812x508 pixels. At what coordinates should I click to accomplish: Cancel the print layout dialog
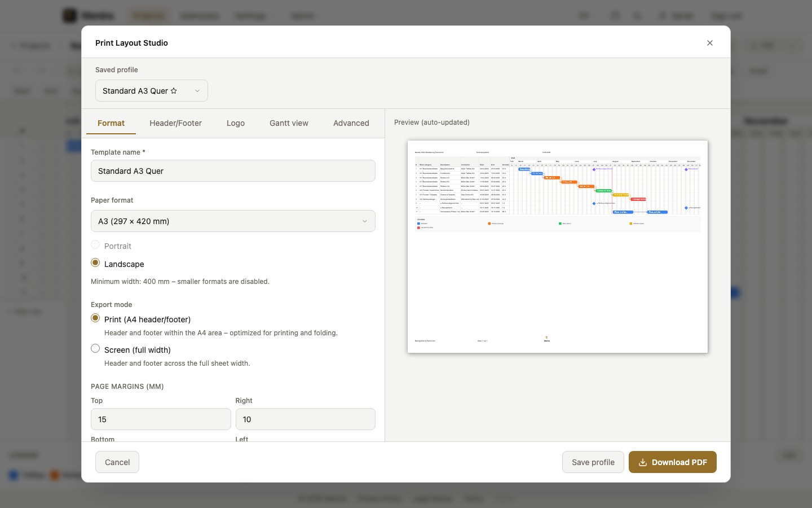click(x=117, y=462)
